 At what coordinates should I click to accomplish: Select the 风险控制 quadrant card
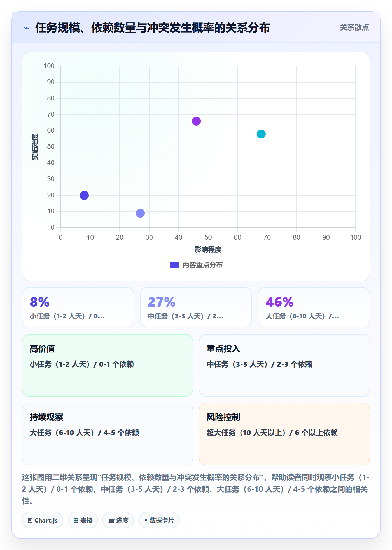(284, 434)
